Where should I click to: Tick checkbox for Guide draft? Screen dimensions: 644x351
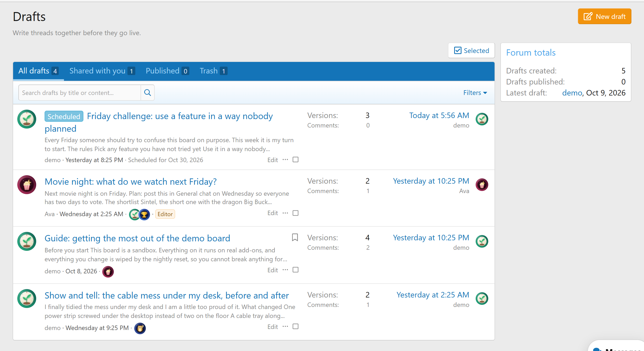(296, 270)
